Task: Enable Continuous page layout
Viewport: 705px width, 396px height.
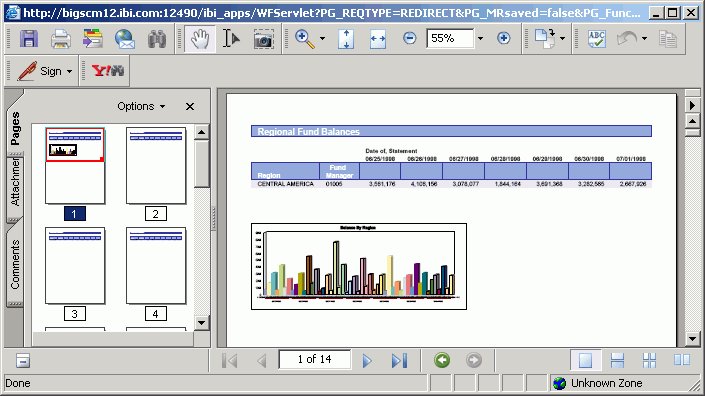Action: pos(617,360)
